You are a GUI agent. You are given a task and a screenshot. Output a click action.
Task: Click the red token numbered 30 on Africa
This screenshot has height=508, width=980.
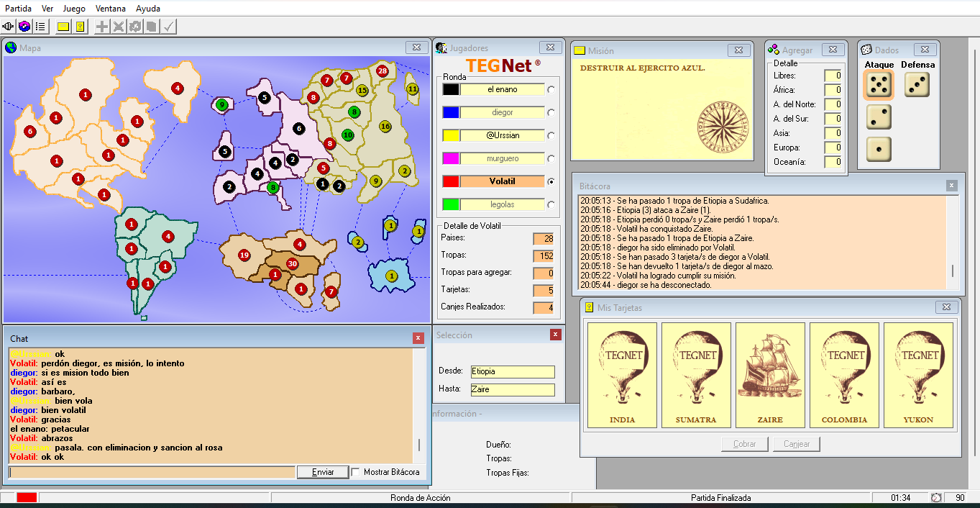tap(293, 264)
